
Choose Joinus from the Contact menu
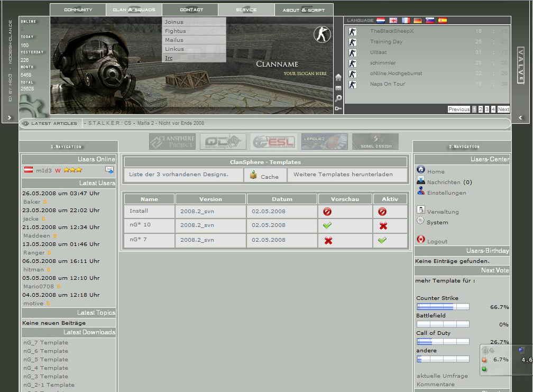coord(194,22)
